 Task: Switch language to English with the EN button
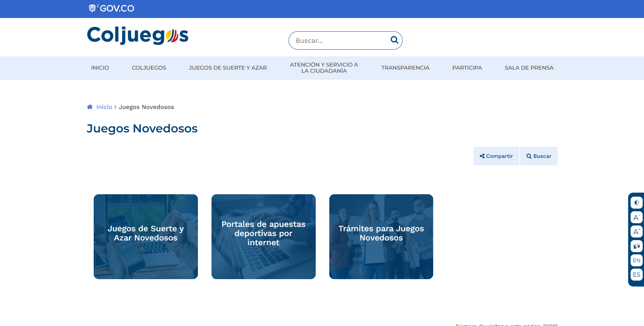[637, 260]
